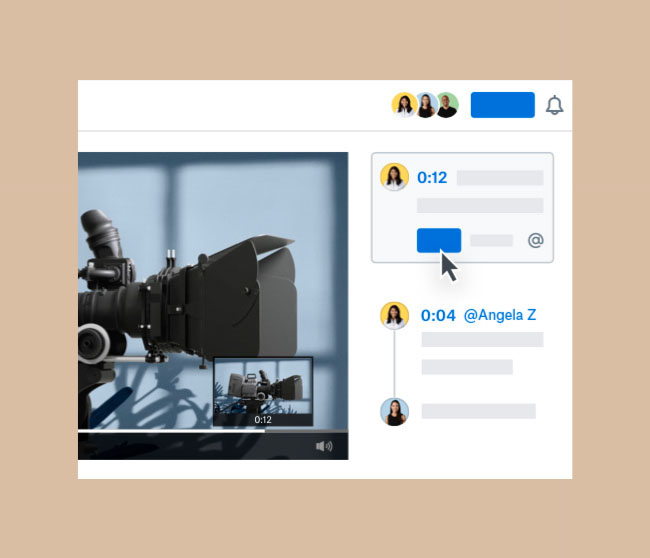Seek on the video progress bar

point(213,431)
